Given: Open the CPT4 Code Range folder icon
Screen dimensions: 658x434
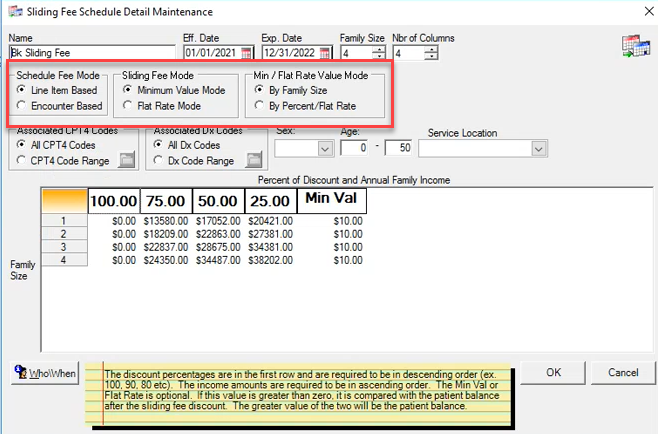Looking at the screenshot, I should click(x=126, y=160).
